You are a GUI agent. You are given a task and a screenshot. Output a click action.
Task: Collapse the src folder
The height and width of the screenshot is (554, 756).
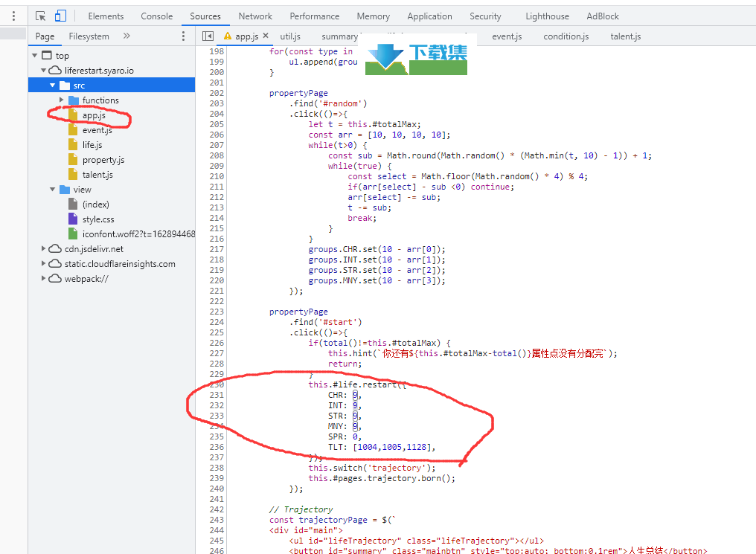53,86
